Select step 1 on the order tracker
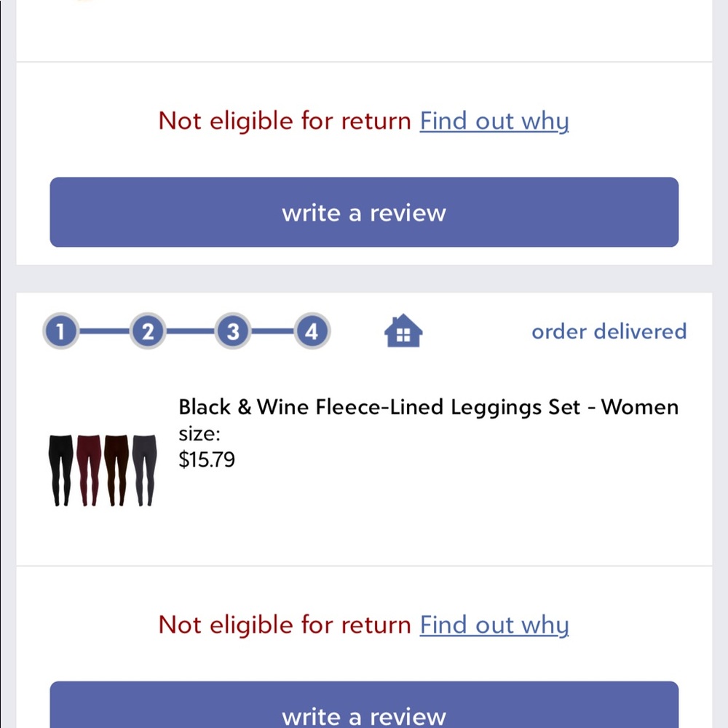 (62, 331)
